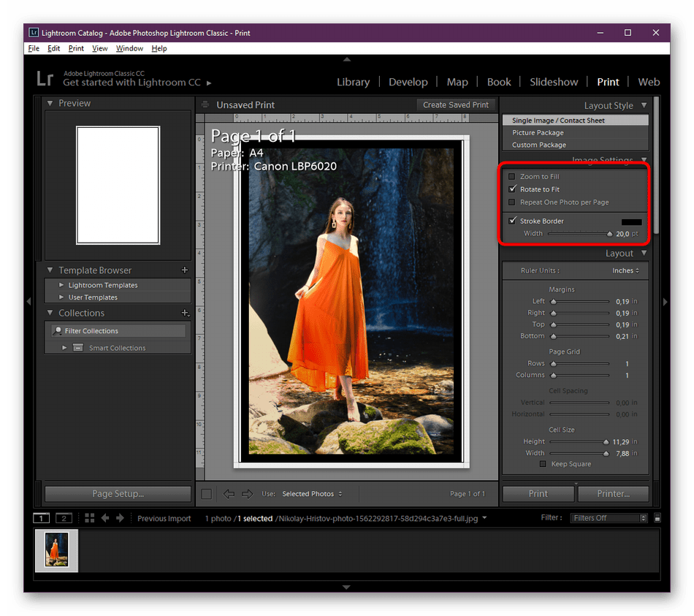Image resolution: width=694 pixels, height=616 pixels.
Task: Switch to the Develop module
Action: [x=408, y=82]
